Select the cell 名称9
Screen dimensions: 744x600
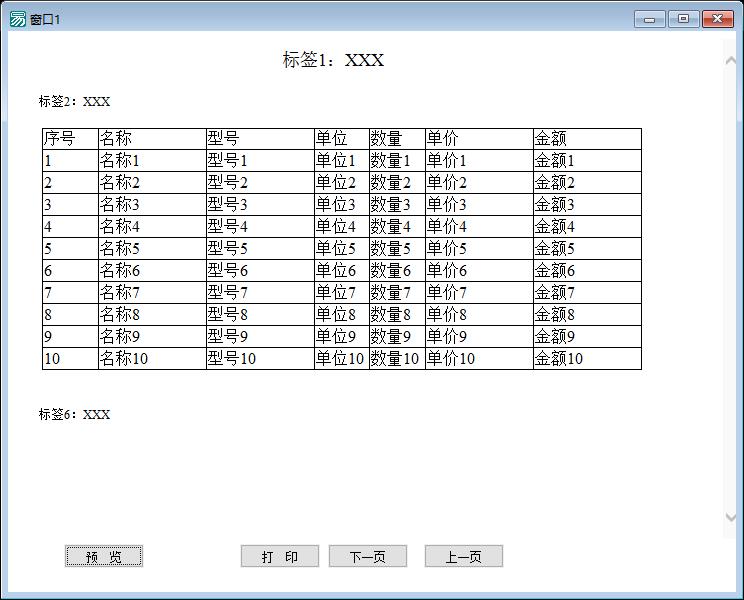coord(152,336)
